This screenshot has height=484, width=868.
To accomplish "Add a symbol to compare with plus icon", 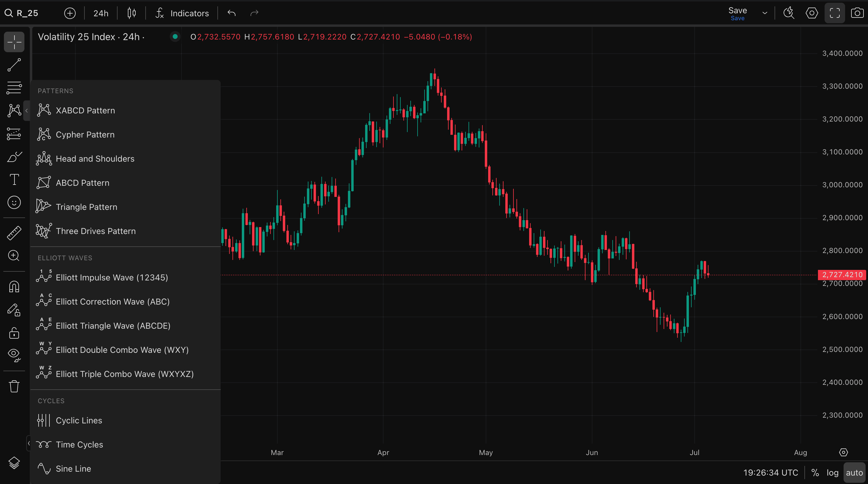I will coord(70,13).
